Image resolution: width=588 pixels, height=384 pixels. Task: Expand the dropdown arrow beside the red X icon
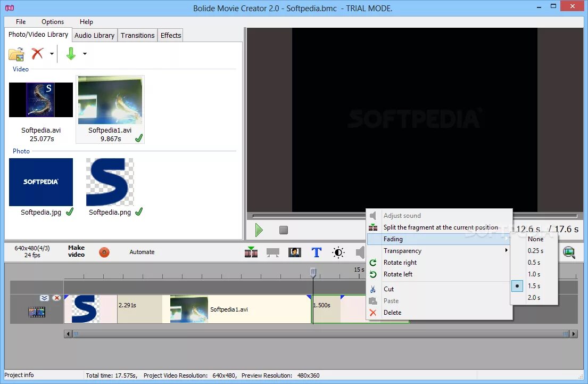(x=52, y=54)
